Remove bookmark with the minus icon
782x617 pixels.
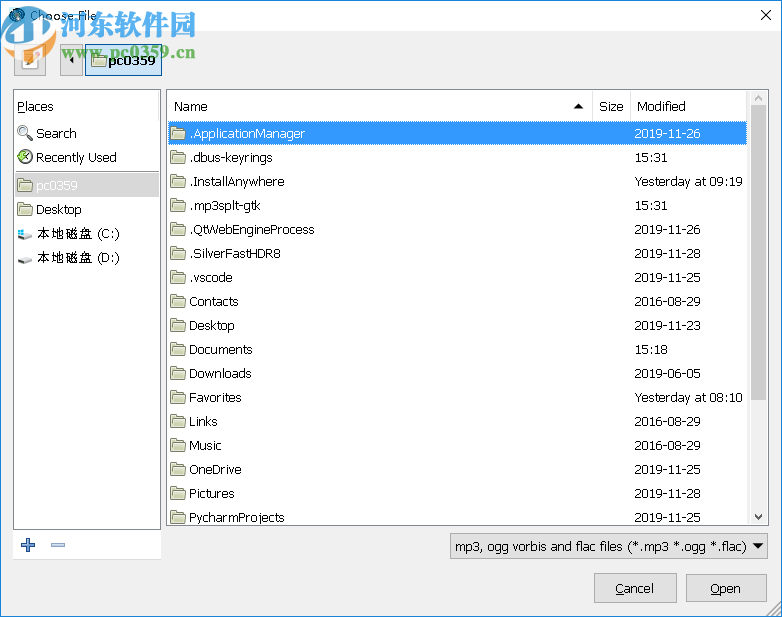tap(58, 545)
